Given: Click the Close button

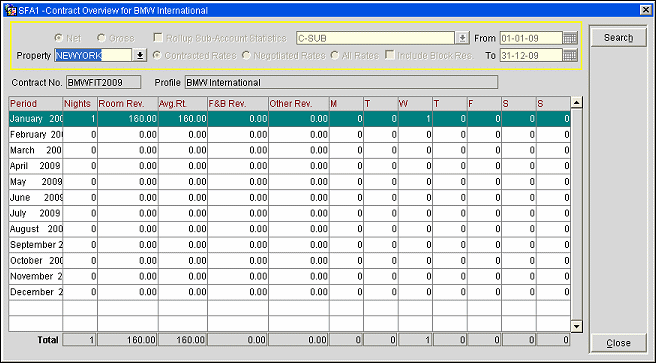Looking at the screenshot, I should click(x=618, y=343).
